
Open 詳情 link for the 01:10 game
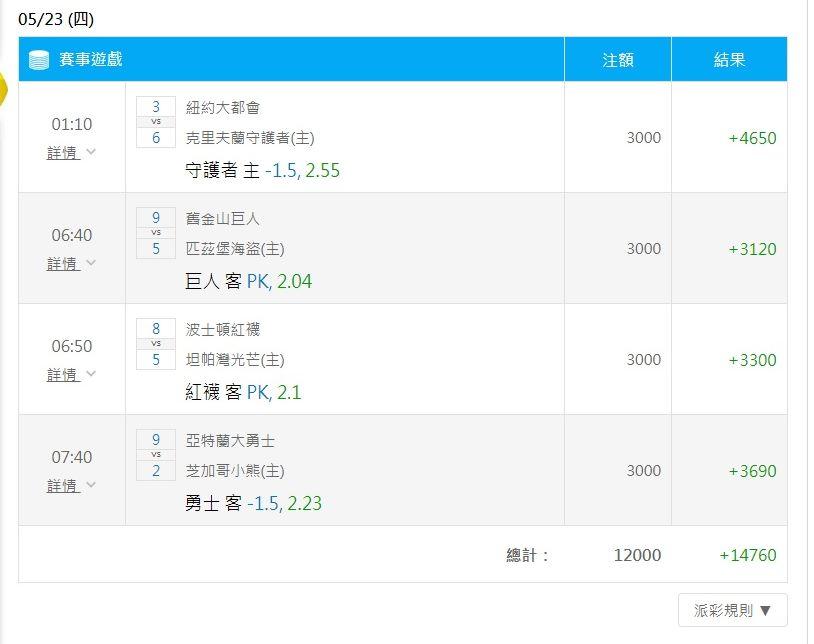(x=63, y=153)
